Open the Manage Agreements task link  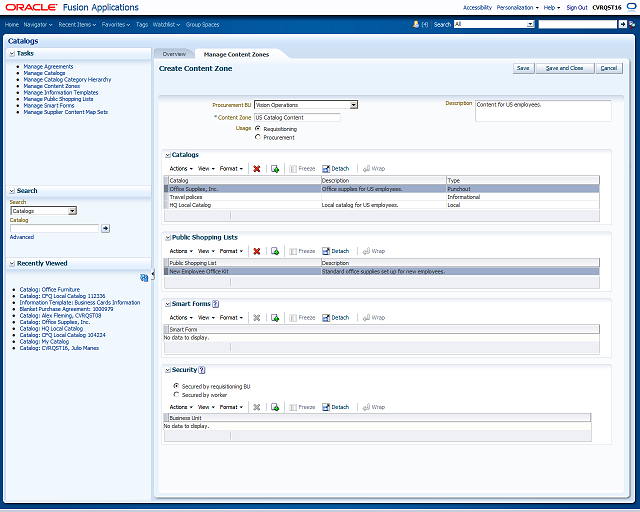pos(48,67)
